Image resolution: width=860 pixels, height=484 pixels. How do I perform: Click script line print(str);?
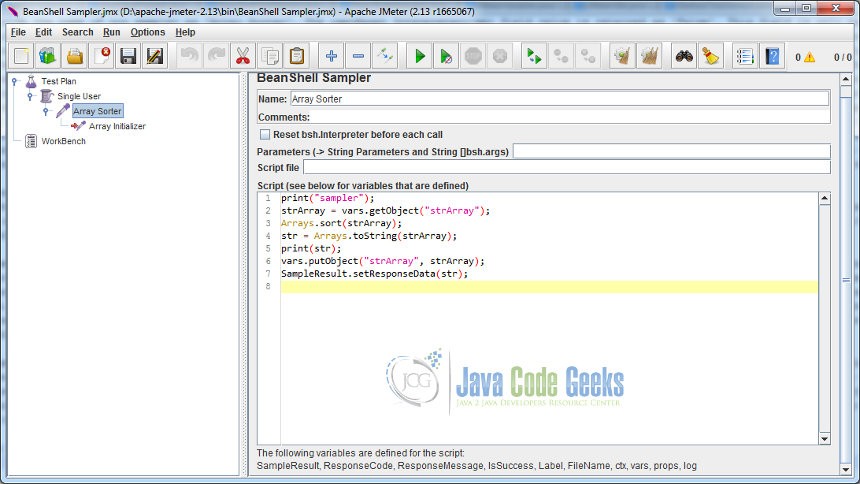[x=311, y=249]
